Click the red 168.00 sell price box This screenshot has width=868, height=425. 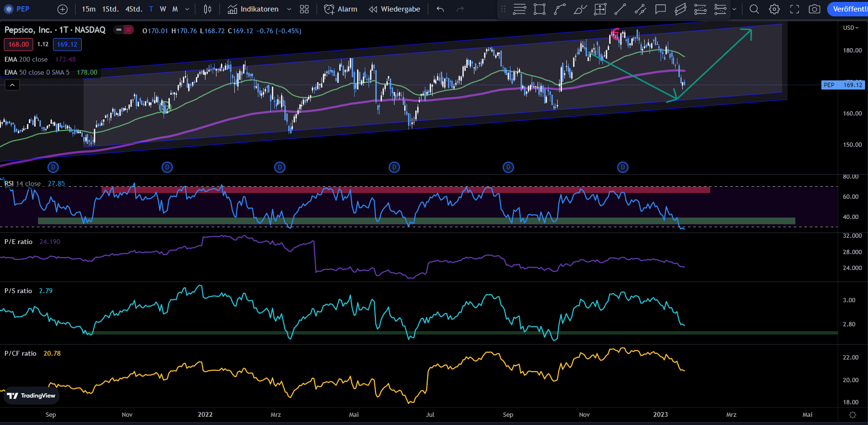point(19,44)
